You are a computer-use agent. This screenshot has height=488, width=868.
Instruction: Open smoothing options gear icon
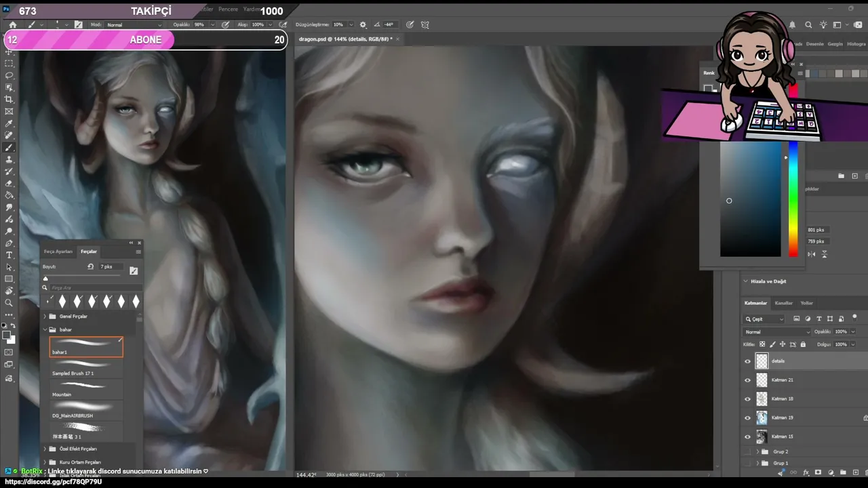click(363, 25)
